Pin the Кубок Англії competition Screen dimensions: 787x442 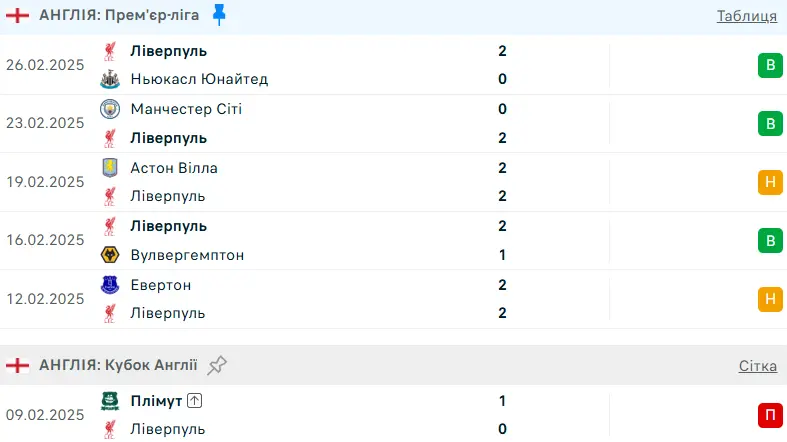(218, 365)
